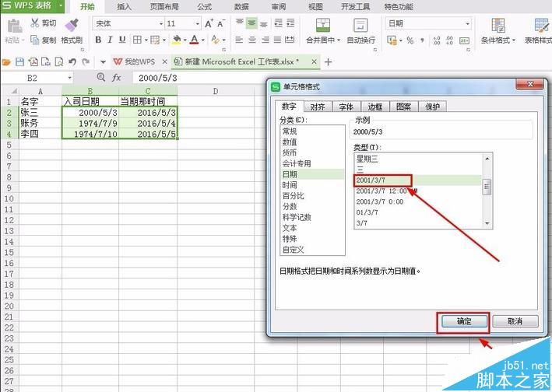Click the Copy (复制) icon
This screenshot has height=392, width=552.
34,40
